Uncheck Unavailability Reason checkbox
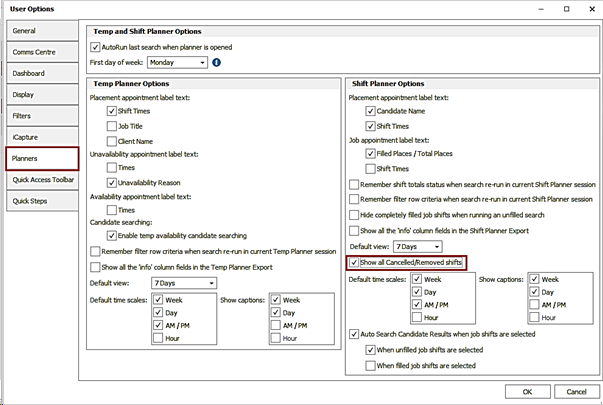The width and height of the screenshot is (603, 405). click(x=113, y=184)
